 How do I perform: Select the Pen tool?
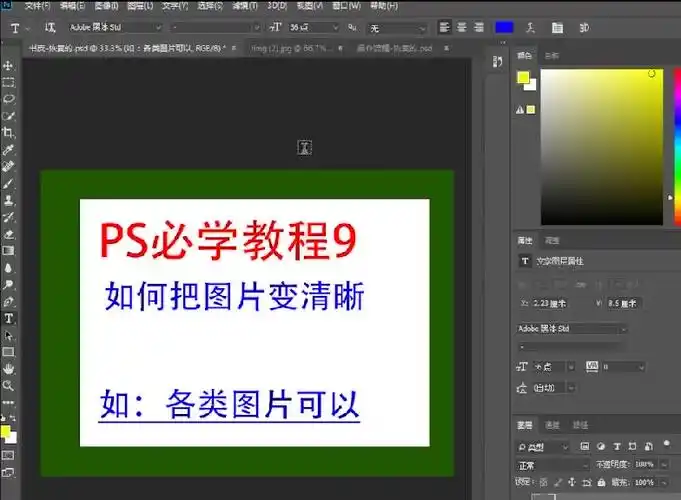pyautogui.click(x=8, y=301)
